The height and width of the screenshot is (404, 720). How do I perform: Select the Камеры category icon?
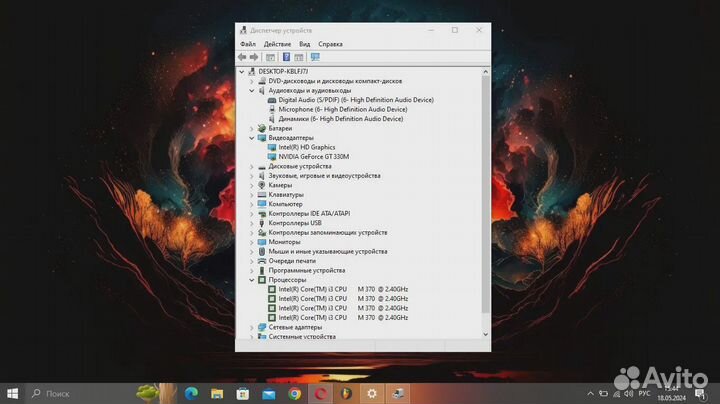tap(262, 185)
